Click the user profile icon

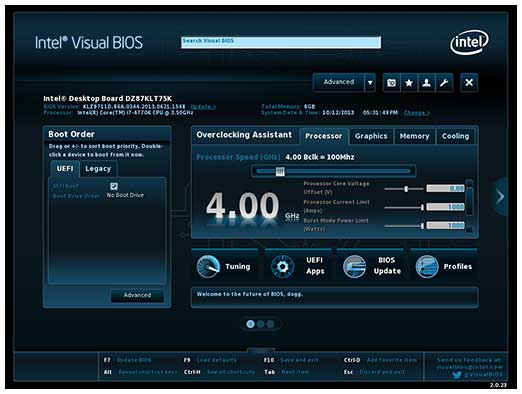[426, 83]
